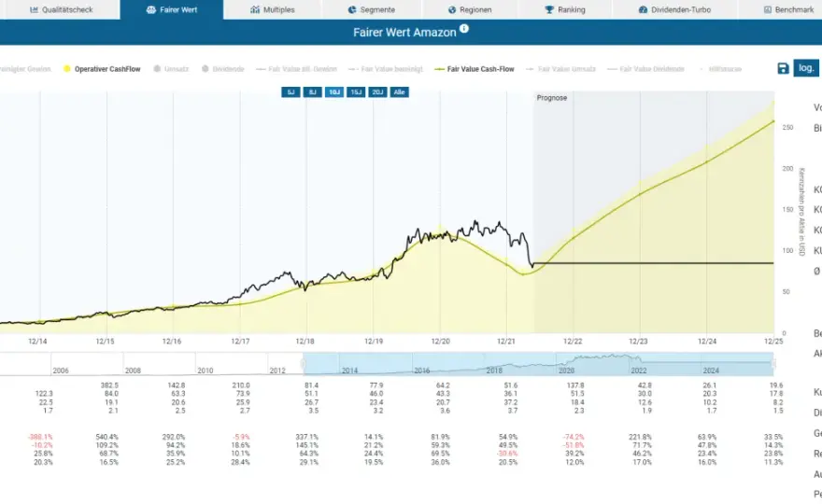Click the red -388.1% percentage value
This screenshot has width=822, height=504.
(40, 437)
